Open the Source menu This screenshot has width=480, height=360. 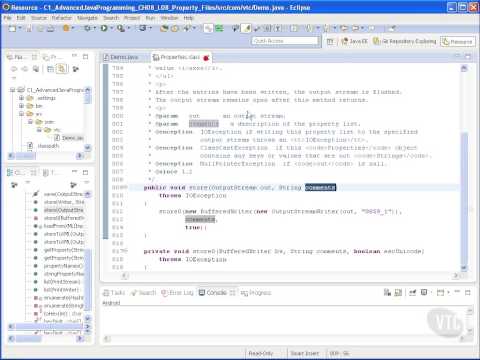tap(39, 18)
